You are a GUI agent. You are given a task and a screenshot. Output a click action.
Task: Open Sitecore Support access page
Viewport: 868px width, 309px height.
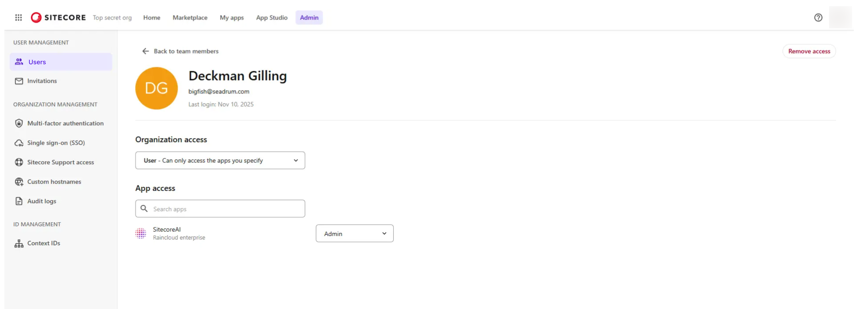coord(61,162)
